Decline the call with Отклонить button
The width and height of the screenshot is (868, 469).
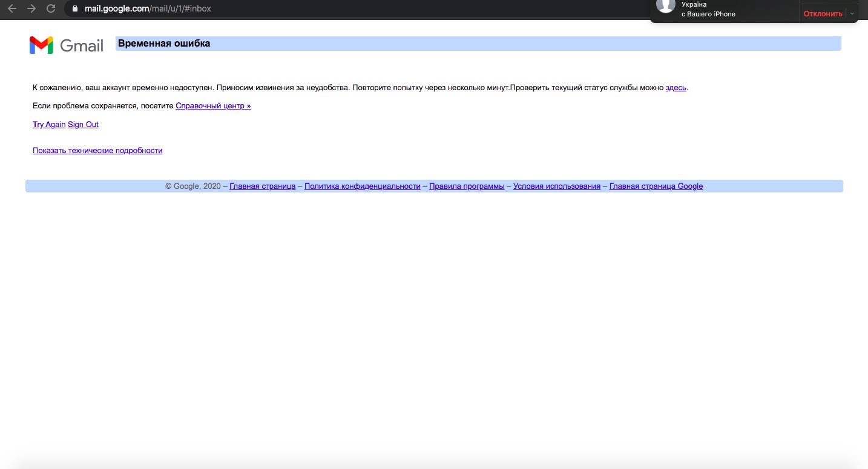click(x=823, y=13)
